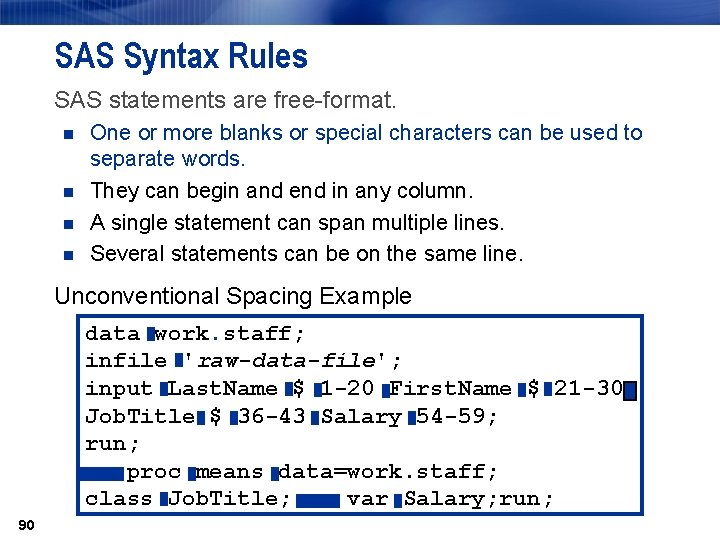Click 'Salary' before the 54-59 range
720x540 pixels.
click(361, 417)
